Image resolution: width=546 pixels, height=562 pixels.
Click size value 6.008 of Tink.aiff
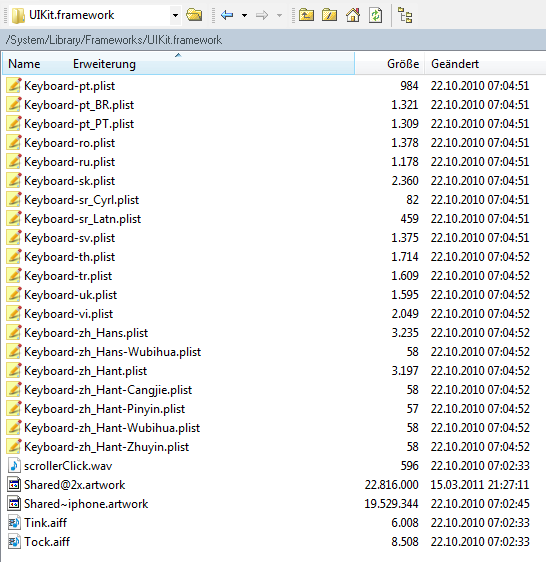click(x=405, y=523)
